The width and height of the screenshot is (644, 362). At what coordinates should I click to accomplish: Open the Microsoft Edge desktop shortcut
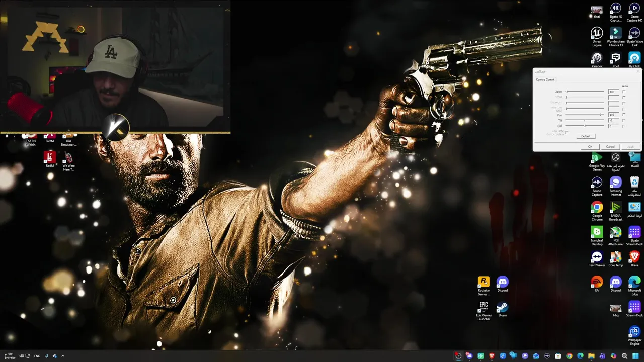tap(634, 285)
